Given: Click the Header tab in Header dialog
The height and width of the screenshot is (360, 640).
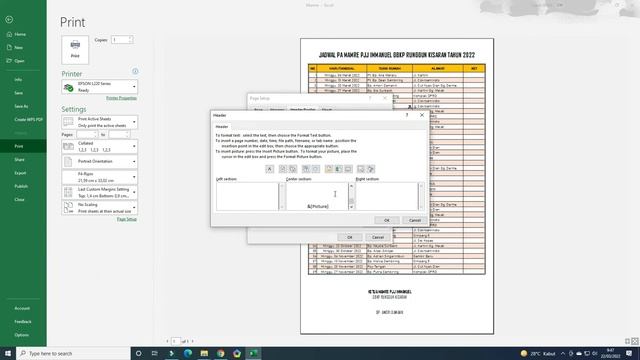Looking at the screenshot, I should (222, 127).
